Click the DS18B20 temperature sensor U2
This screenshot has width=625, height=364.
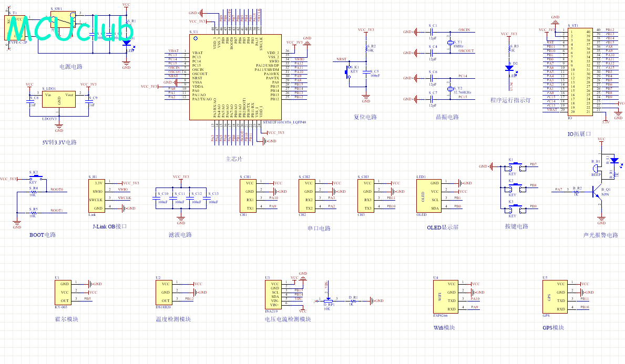coord(164,293)
